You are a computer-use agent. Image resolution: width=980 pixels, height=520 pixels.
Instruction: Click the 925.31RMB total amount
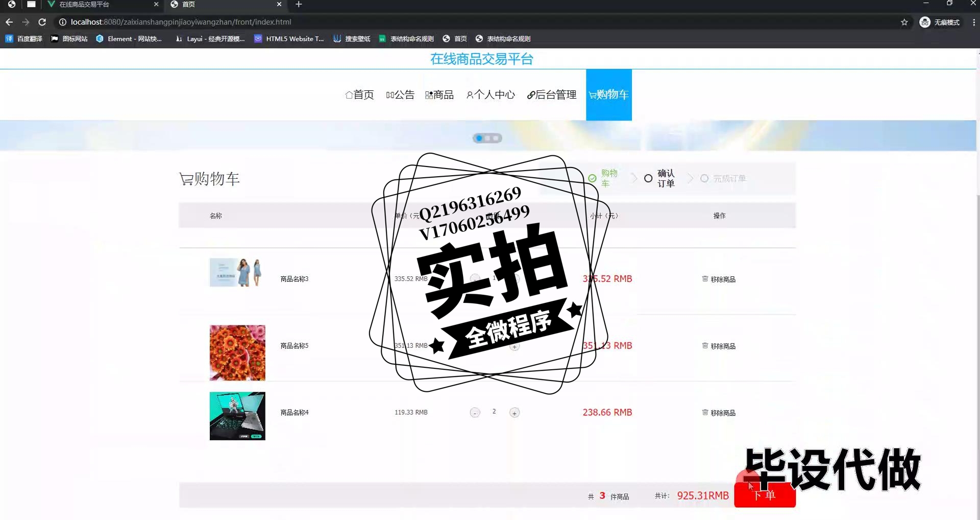[703, 495]
